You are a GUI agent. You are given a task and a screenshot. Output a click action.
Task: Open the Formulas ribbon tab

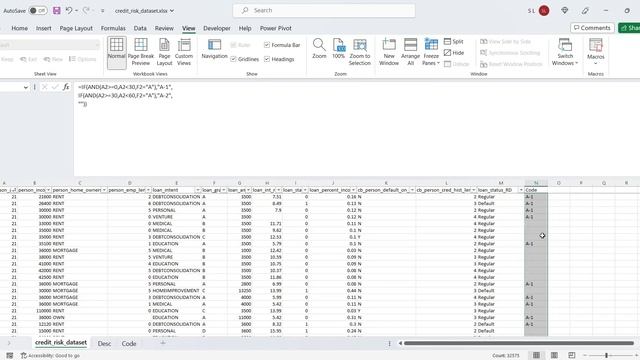(113, 28)
